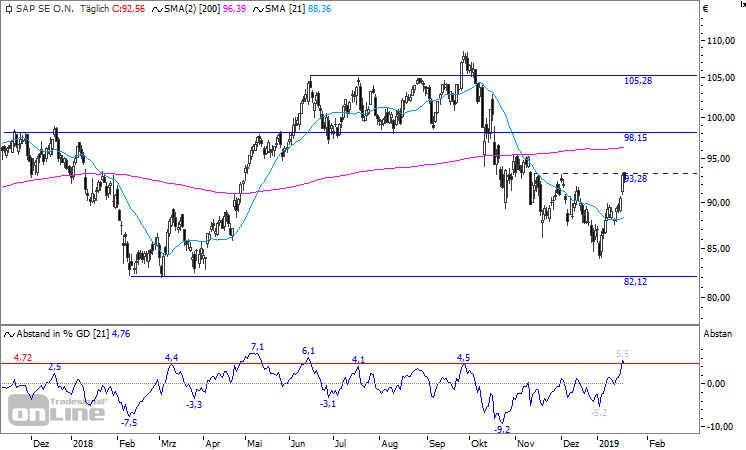Screen dimensions: 746x450
Task: Click the -9,2 trough annotation
Action: tap(502, 429)
